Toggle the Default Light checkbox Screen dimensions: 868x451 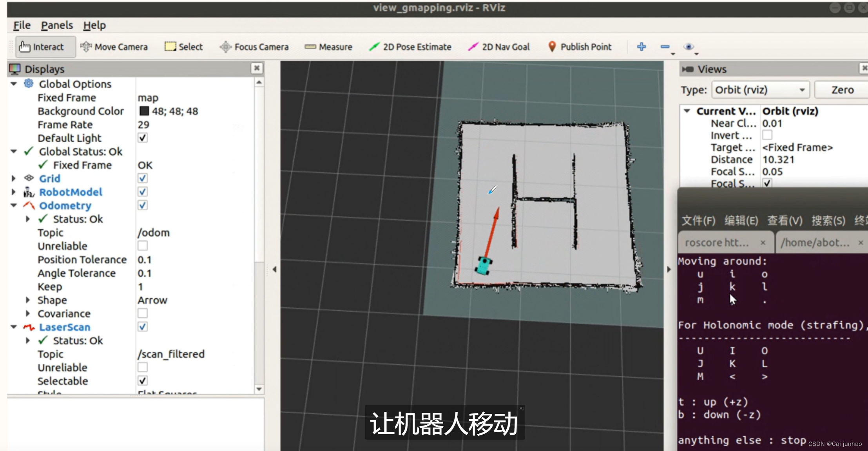pos(143,138)
